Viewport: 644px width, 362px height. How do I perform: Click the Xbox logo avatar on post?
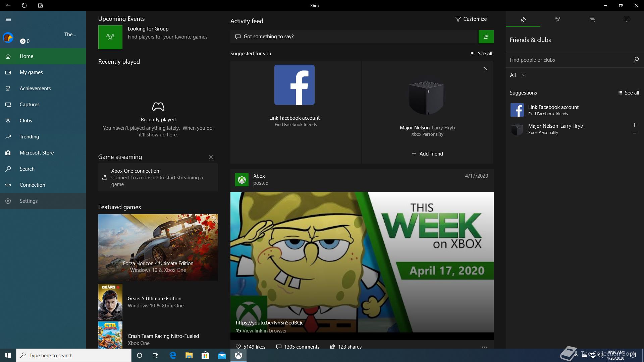point(242,180)
